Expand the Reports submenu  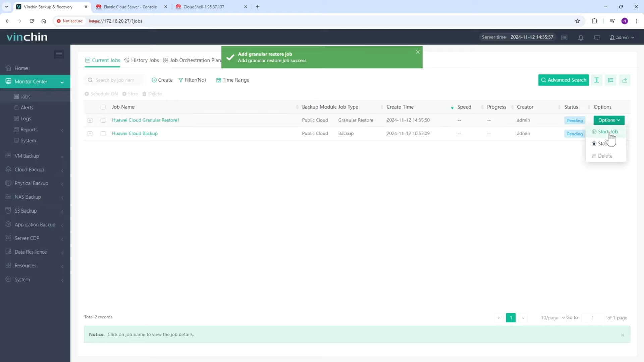62,130
